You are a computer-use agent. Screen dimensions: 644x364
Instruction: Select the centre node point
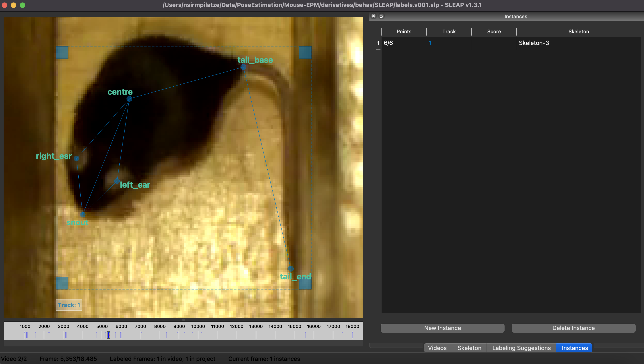[x=129, y=99]
